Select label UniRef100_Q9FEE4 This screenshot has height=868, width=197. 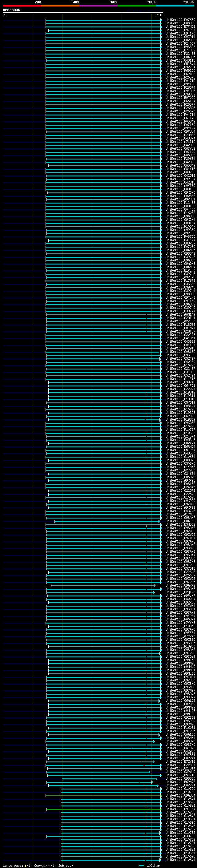[180, 633]
